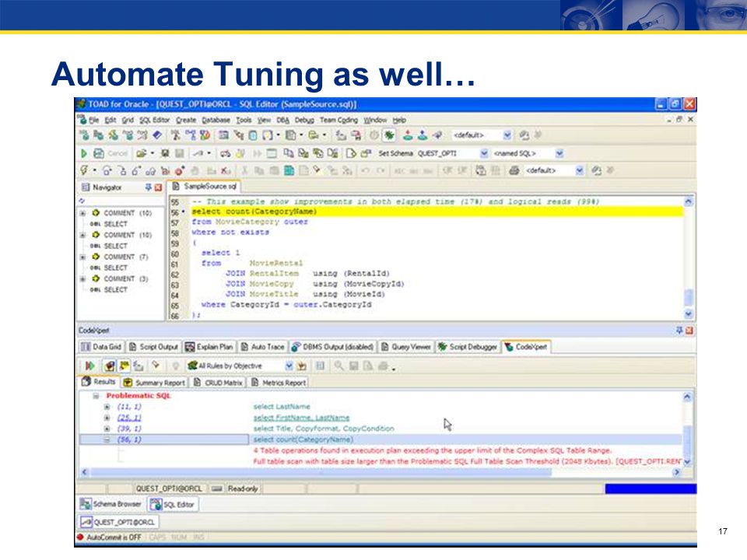Click the Execute as script icon beside Cancel
747x560 pixels.
click(x=99, y=153)
